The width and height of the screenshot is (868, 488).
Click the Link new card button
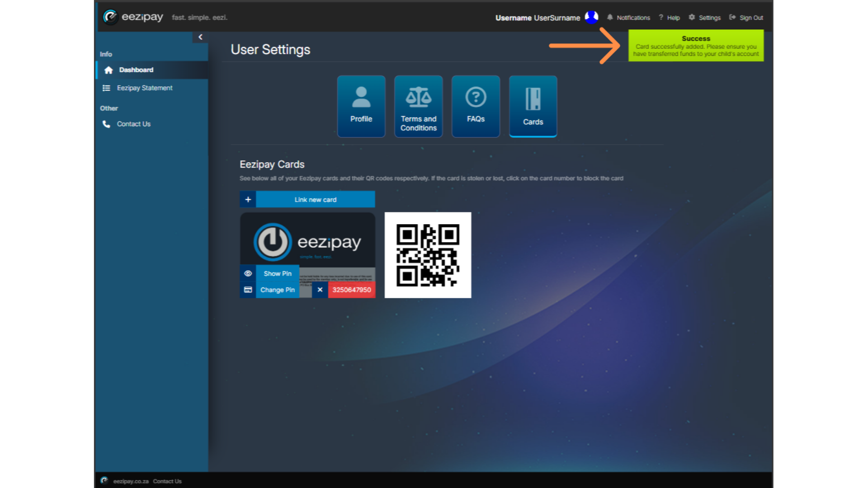click(x=316, y=199)
